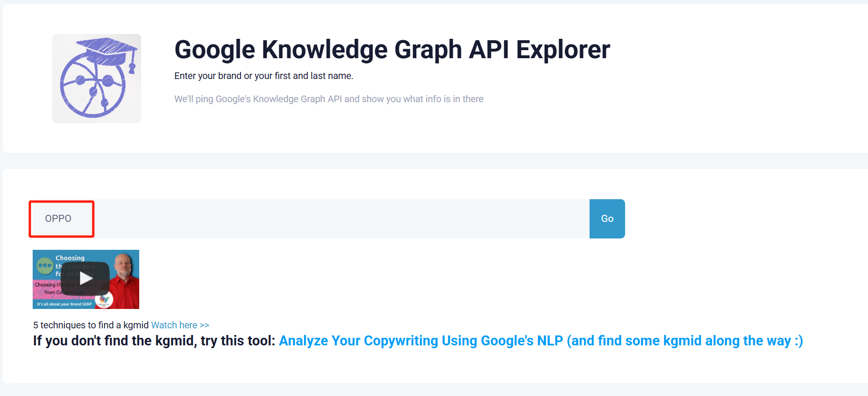Click the Kalicube bird logo in thumbnail

pyautogui.click(x=104, y=300)
